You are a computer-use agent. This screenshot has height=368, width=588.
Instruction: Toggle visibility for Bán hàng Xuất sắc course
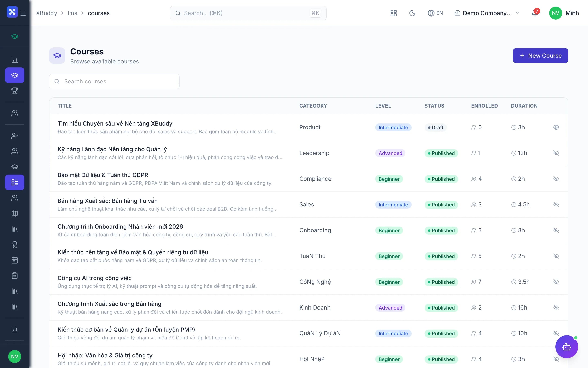[556, 205]
